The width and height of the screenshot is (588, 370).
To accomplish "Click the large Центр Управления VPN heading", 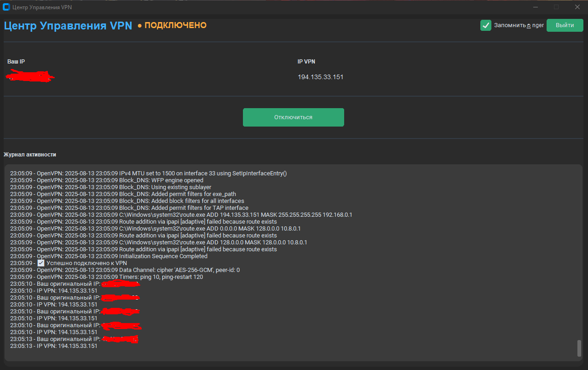I will point(68,26).
